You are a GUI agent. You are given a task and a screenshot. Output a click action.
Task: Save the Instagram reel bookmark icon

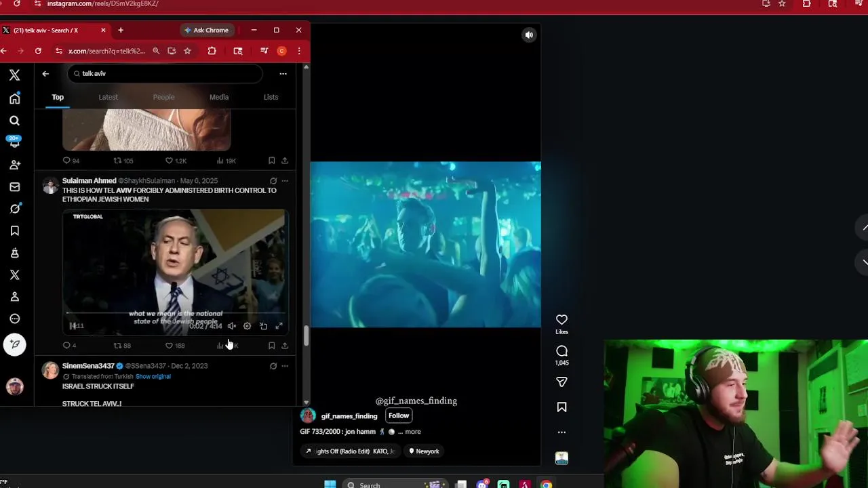[561, 407]
